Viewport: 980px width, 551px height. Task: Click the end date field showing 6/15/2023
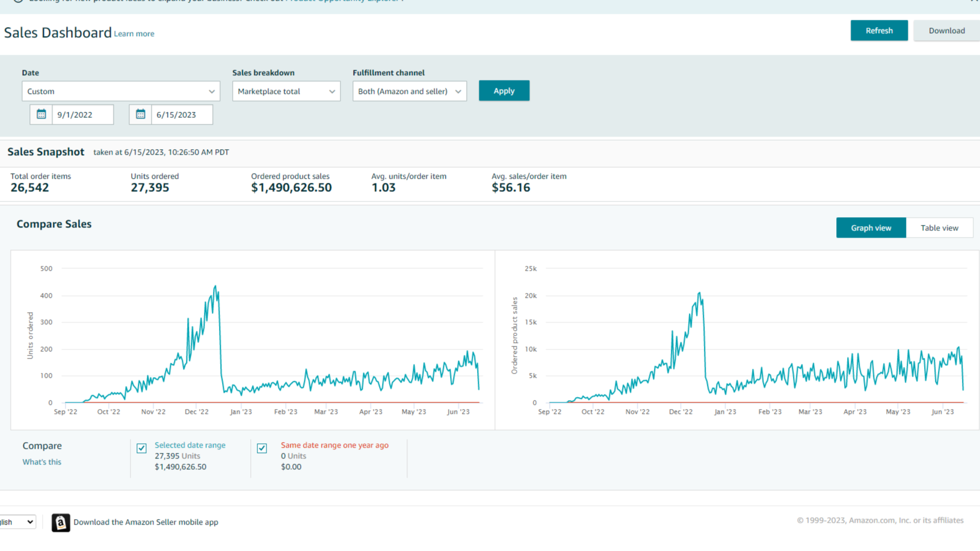click(x=182, y=114)
